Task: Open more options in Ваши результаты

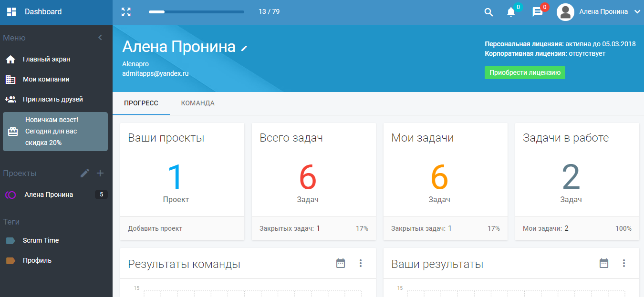Action: [x=624, y=263]
